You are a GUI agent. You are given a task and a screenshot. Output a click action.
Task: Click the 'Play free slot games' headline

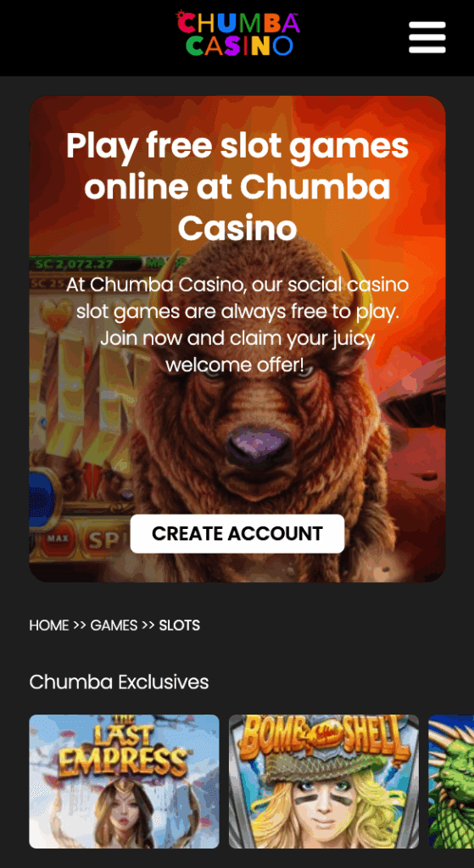(x=237, y=187)
